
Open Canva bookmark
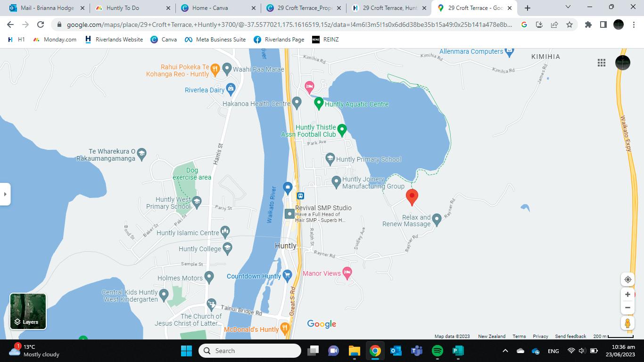[x=164, y=40]
